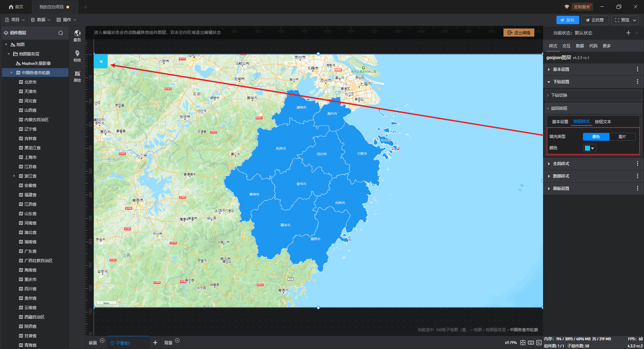This screenshot has width=644, height=349.
Task: Add a new sub-panel with plus icon
Action: pos(155,343)
